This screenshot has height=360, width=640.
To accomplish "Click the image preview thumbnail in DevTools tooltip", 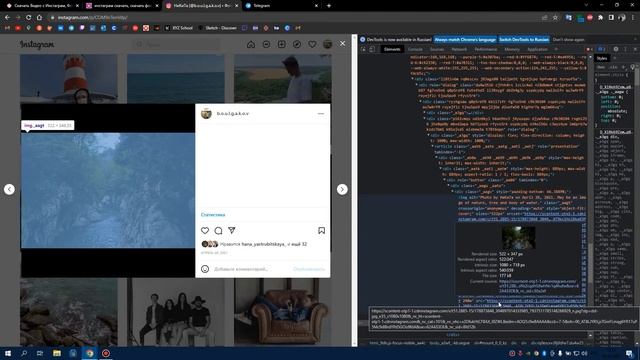I will pos(518,238).
